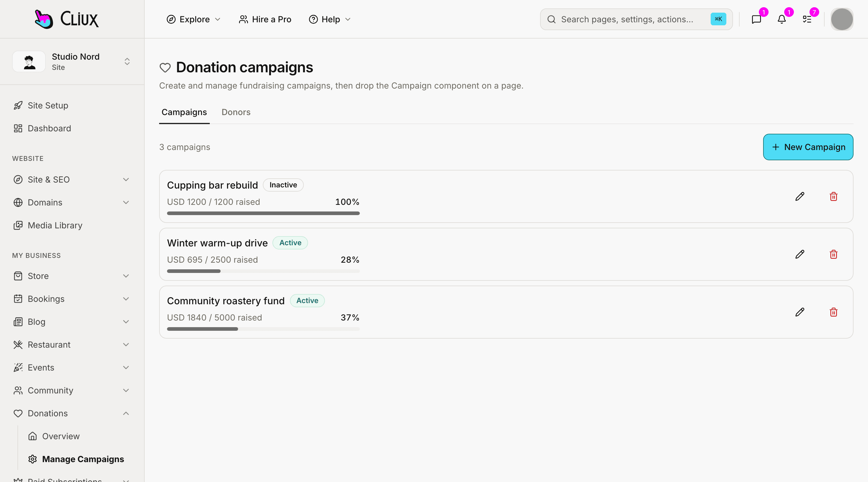Open Media Library
This screenshot has height=482, width=868.
coord(72,225)
